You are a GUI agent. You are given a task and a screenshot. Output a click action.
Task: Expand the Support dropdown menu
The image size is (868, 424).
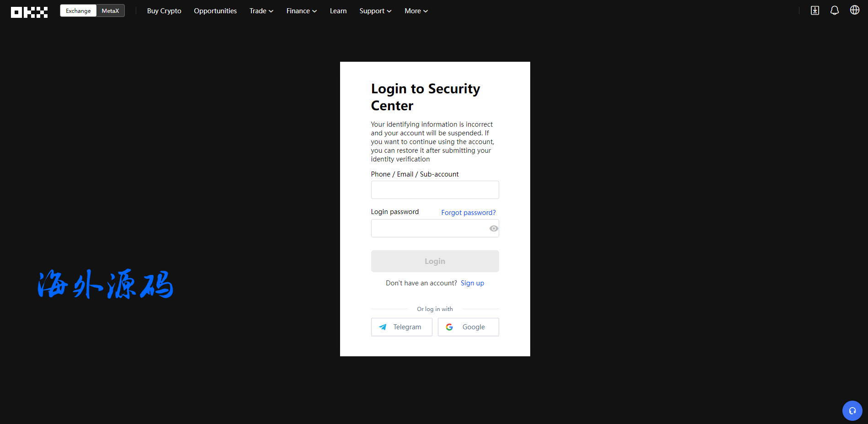[375, 11]
